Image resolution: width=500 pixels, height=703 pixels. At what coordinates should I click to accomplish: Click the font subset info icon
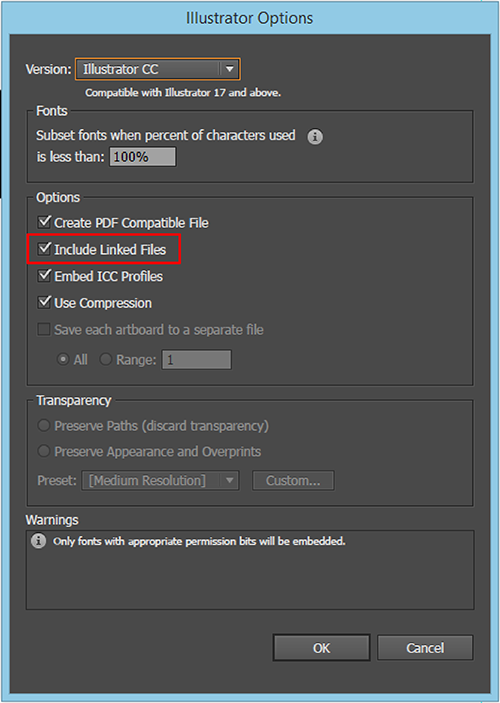315,137
